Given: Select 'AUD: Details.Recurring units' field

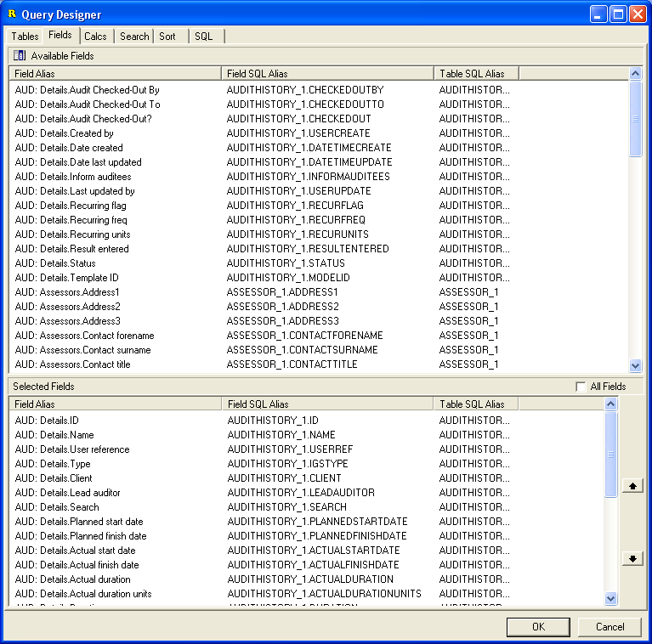Looking at the screenshot, I should pyautogui.click(x=319, y=234).
